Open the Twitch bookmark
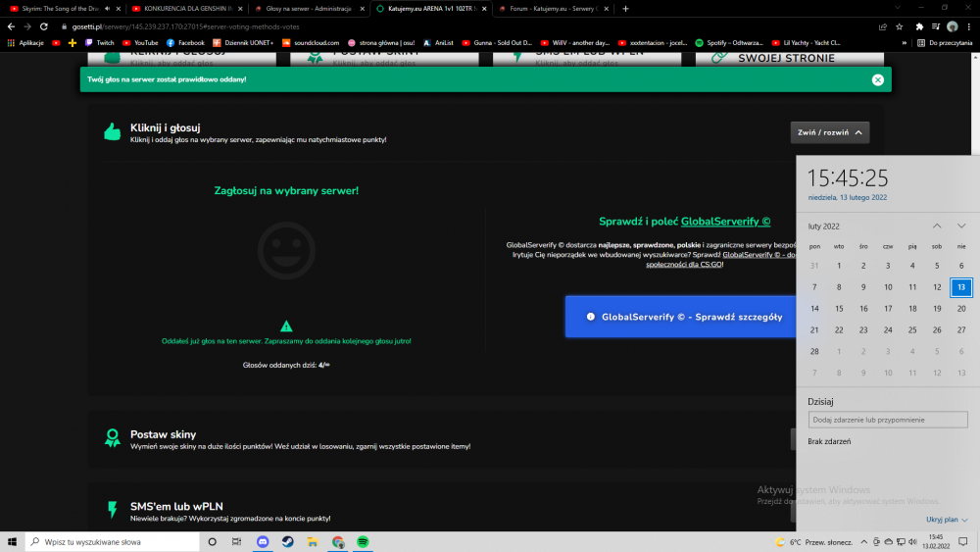Viewport: 980px width, 552px height. coord(100,42)
